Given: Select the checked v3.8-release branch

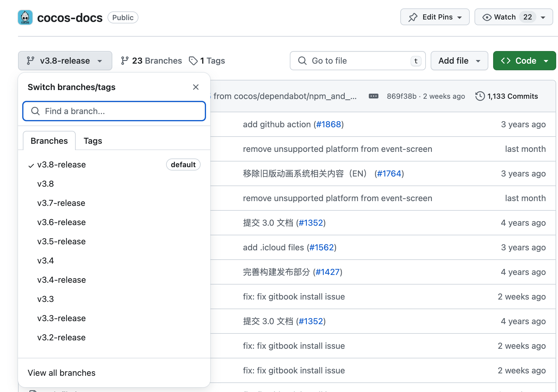Looking at the screenshot, I should (62, 164).
